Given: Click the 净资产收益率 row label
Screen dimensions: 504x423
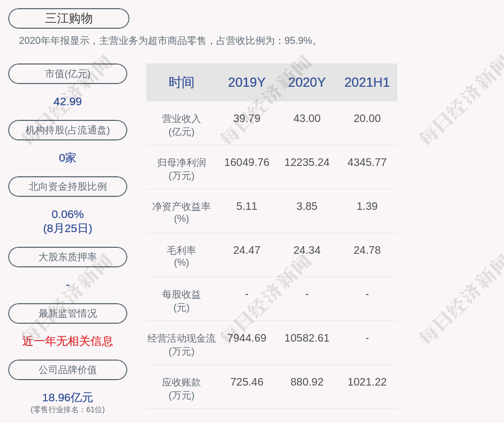Looking at the screenshot, I should [x=182, y=213].
